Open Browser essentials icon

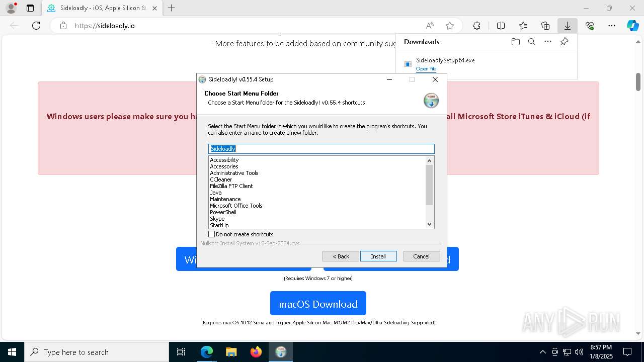click(x=590, y=26)
